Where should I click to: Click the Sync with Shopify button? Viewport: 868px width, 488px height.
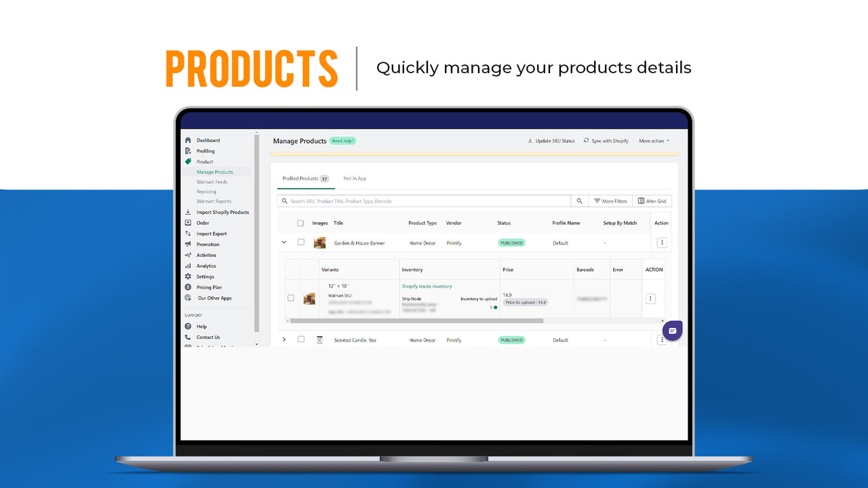pyautogui.click(x=606, y=140)
